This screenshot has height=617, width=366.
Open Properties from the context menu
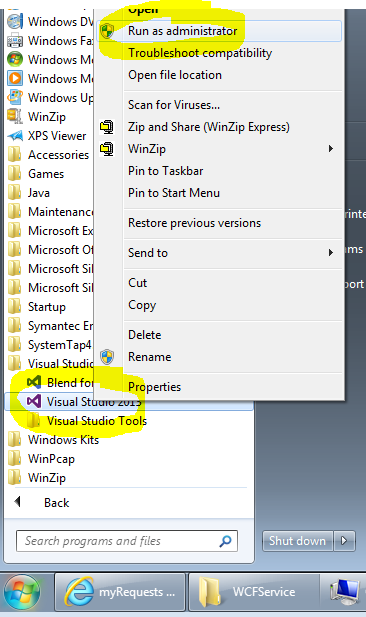155,387
